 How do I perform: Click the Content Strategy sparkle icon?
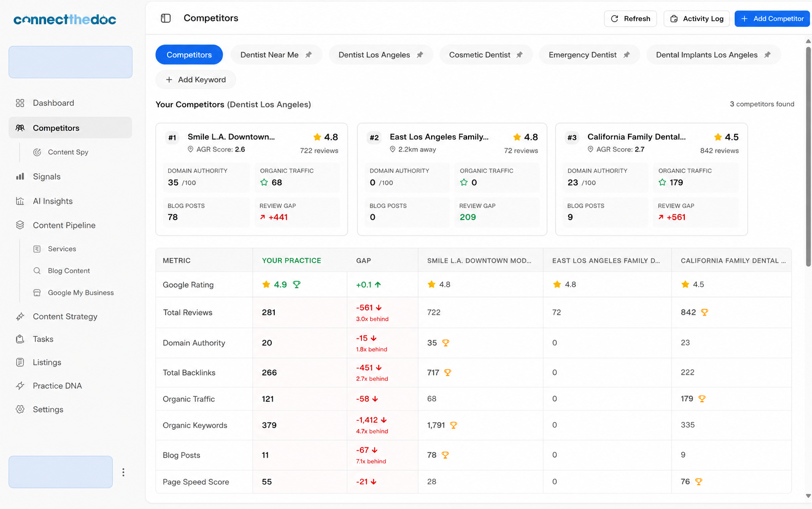pos(20,317)
